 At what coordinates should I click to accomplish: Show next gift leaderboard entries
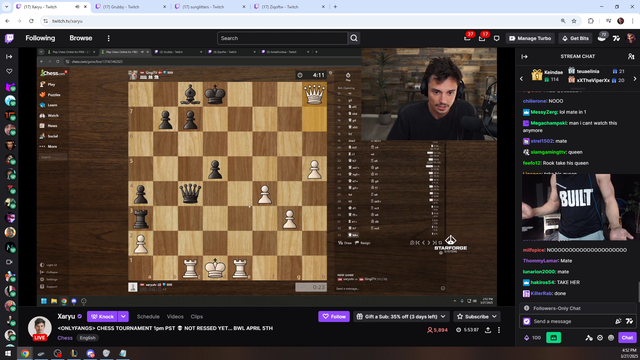pos(635,78)
